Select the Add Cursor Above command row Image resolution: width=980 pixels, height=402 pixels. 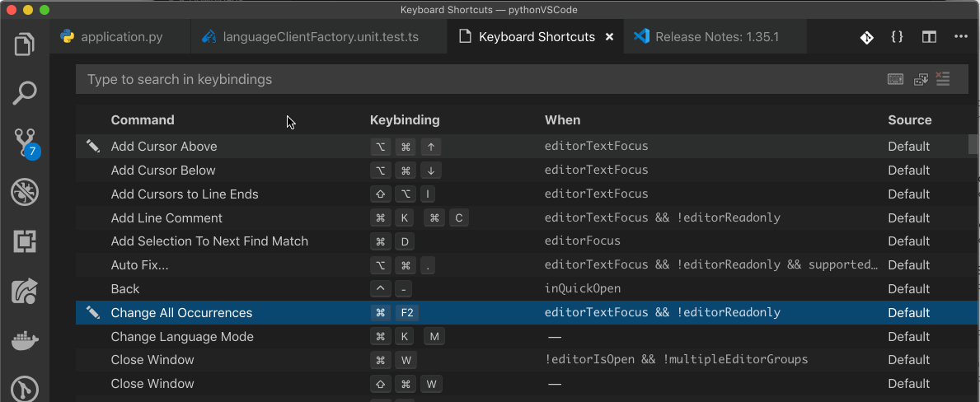click(522, 146)
